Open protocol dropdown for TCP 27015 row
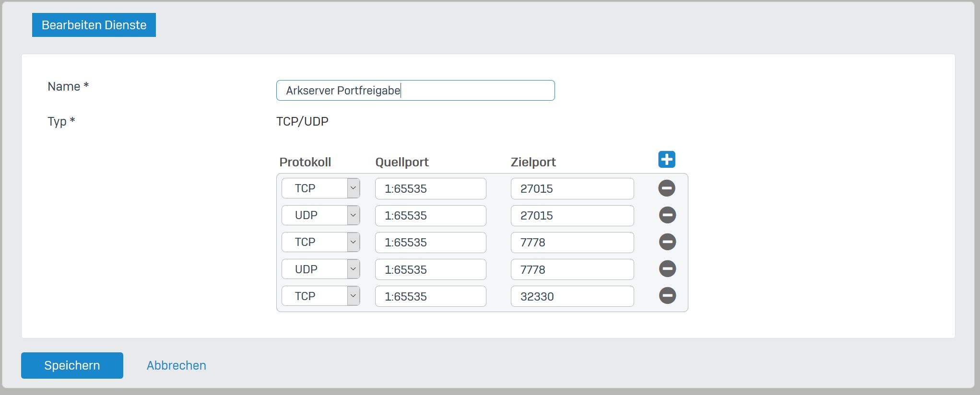The image size is (980, 395). coord(320,188)
